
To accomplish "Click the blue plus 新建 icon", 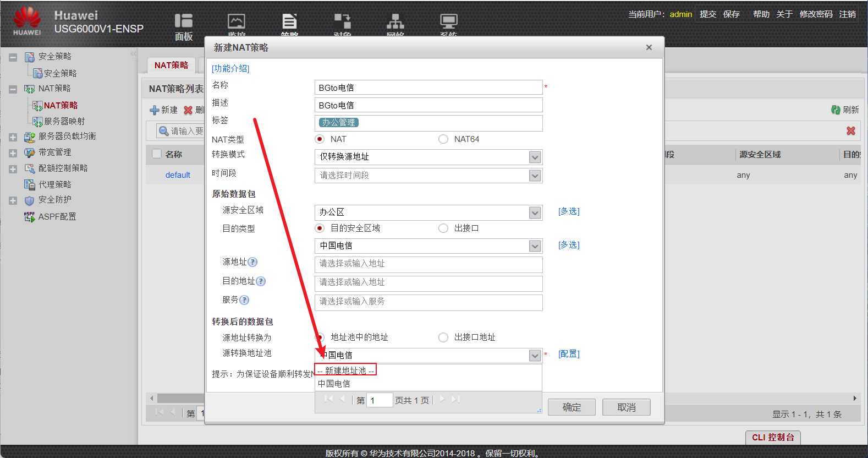I will click(x=155, y=110).
